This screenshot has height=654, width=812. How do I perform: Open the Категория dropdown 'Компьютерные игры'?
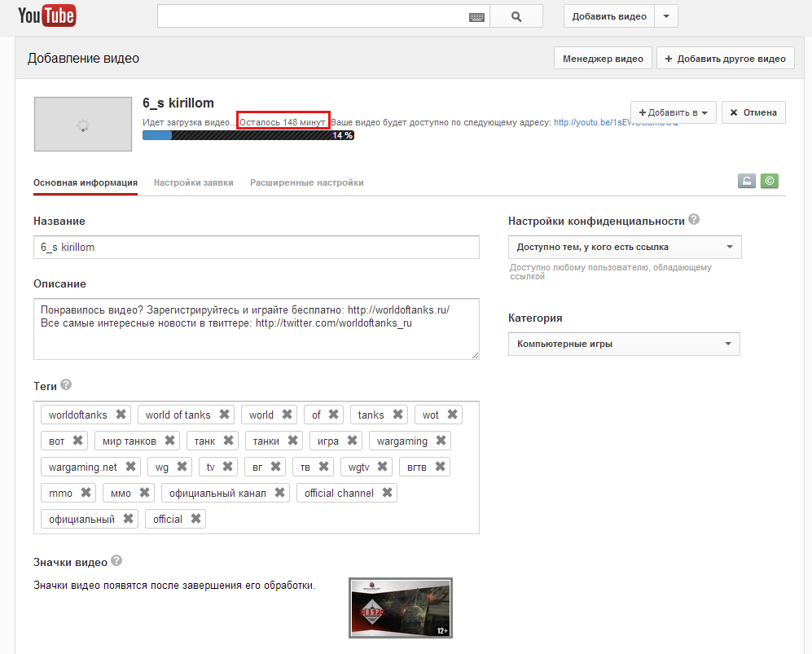(624, 344)
